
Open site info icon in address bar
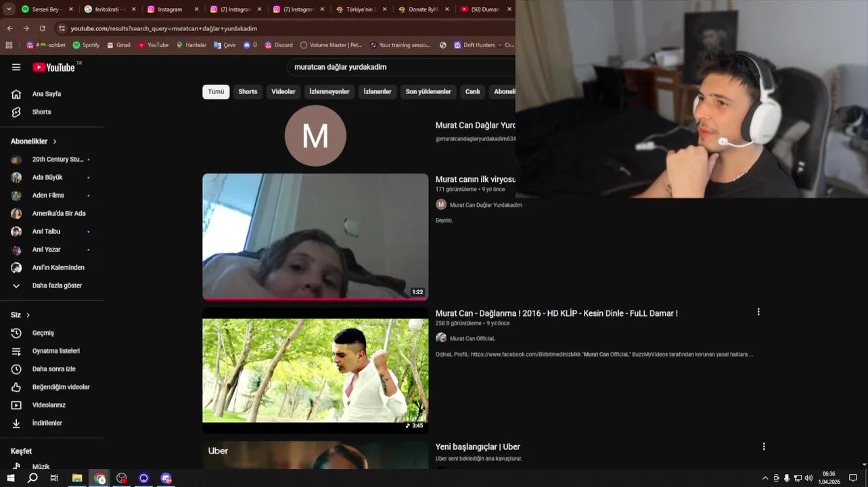tap(62, 28)
